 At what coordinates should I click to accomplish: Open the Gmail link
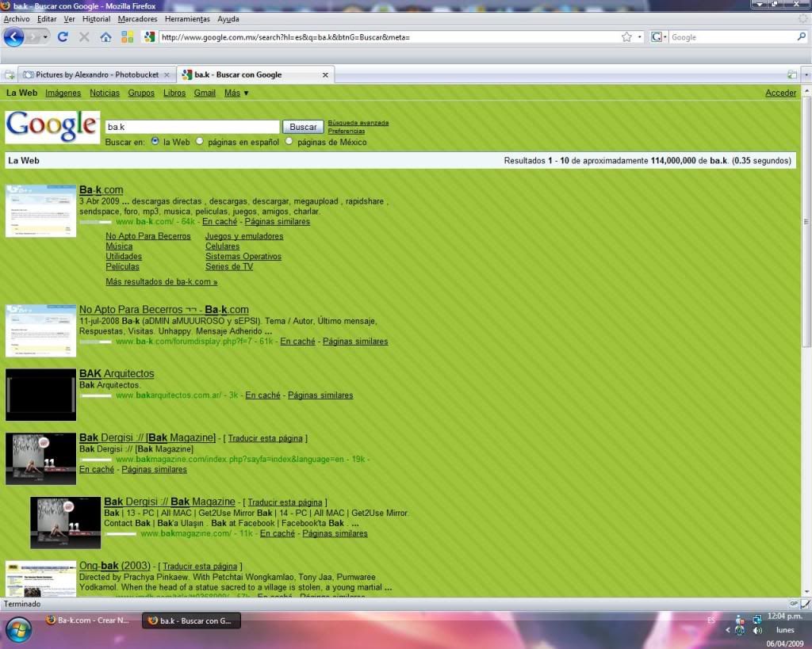tap(205, 94)
